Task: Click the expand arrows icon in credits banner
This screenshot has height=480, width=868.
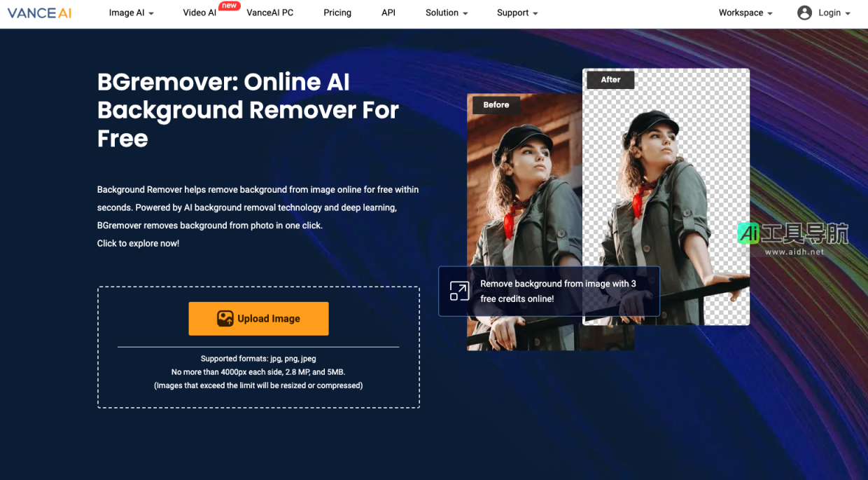Action: coord(459,291)
